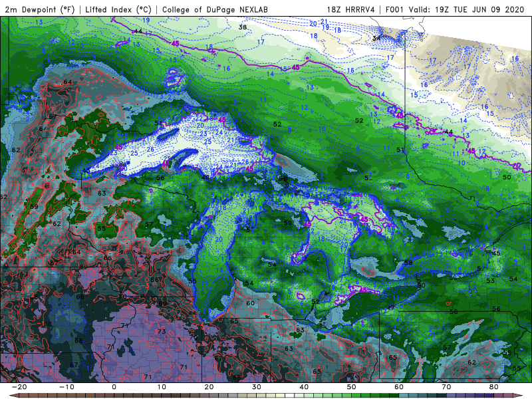Click the '30' label on the color scale
The height and width of the screenshot is (399, 532).
click(x=257, y=387)
